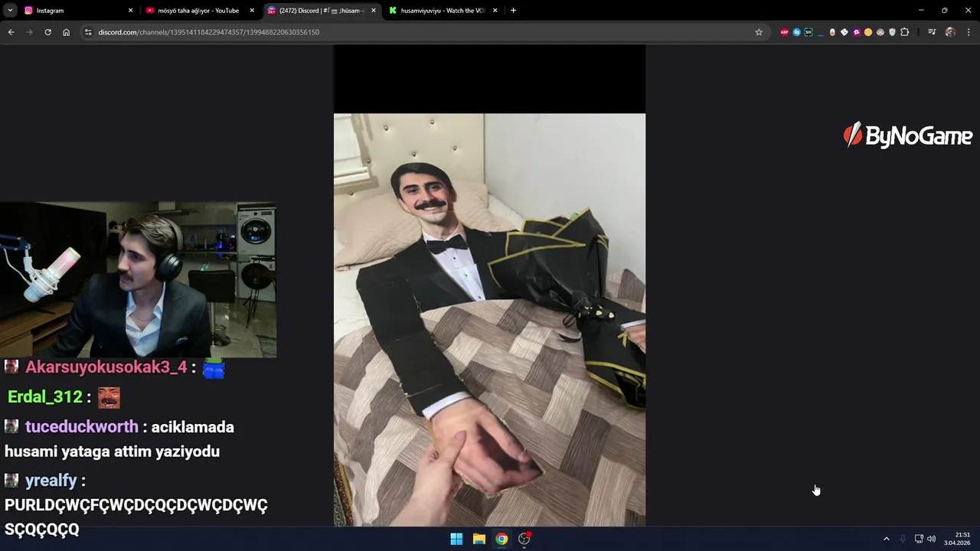Viewport: 980px width, 551px height.
Task: Select the (2472) Discord tab
Action: pyautogui.click(x=321, y=11)
